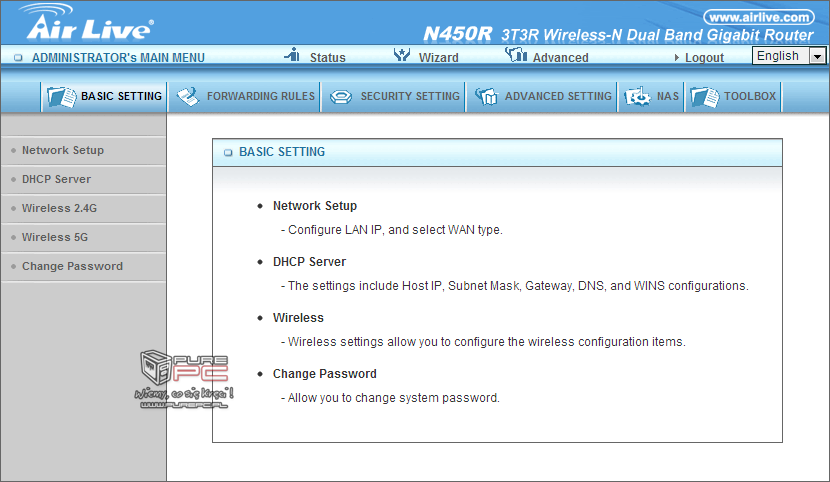Open the FORWARDING RULES tab
The image size is (830, 482).
coord(260,97)
